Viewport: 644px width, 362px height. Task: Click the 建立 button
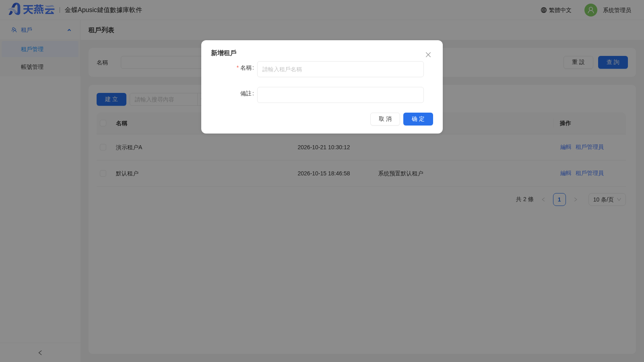[x=111, y=99]
